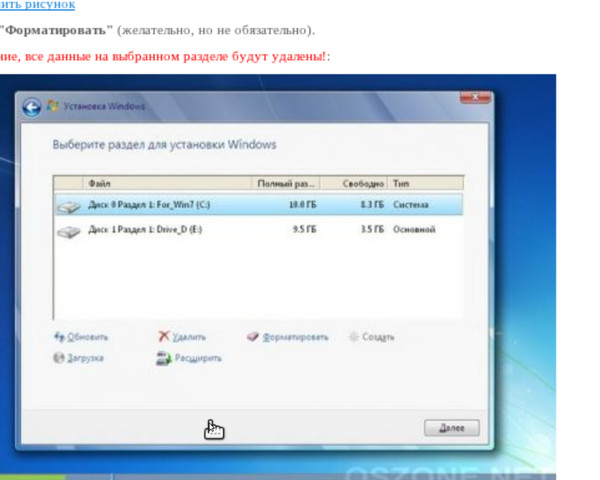Click heading Выберите раздел для установки Windows
The image size is (600, 480).
[x=164, y=145]
